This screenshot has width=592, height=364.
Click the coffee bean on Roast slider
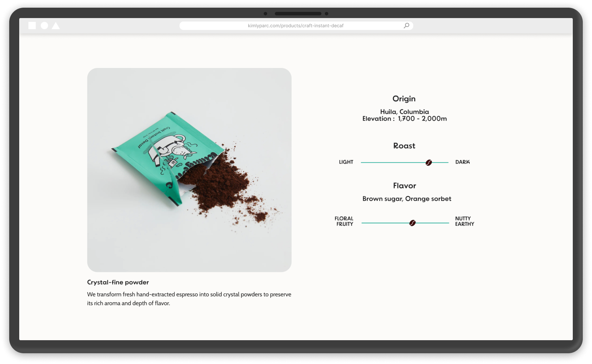pyautogui.click(x=429, y=163)
